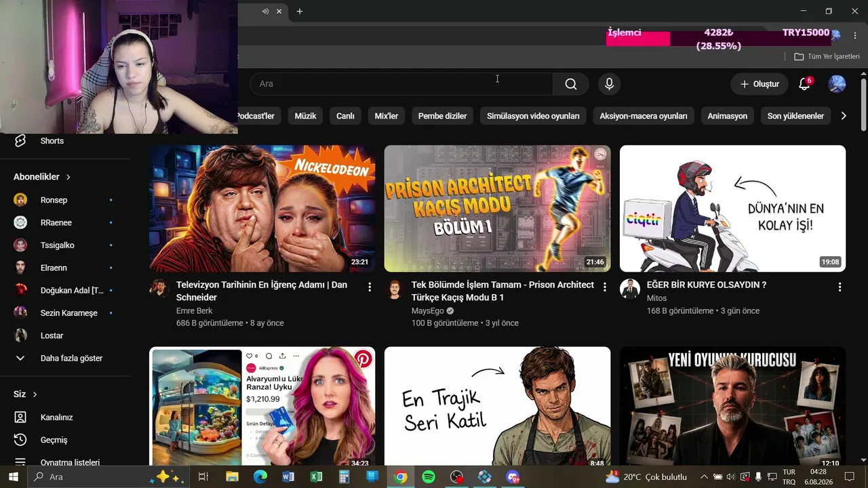
Task: Click the Chrome icon in the taskbar
Action: point(401,477)
